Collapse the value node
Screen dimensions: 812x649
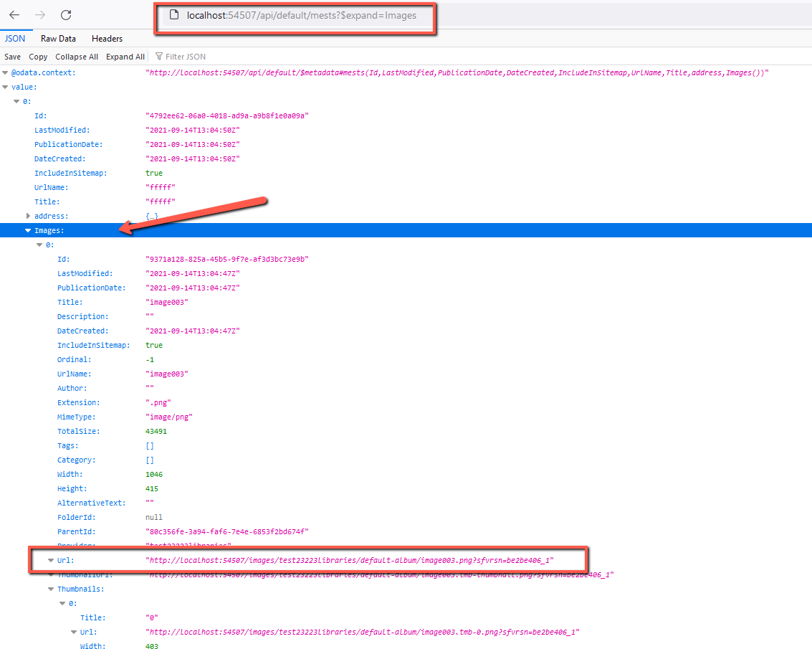coord(5,87)
